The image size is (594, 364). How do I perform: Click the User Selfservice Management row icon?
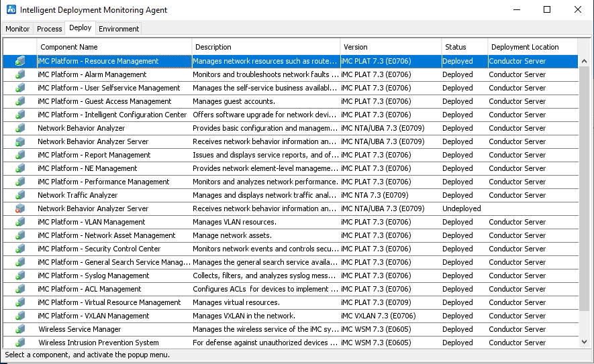(x=20, y=88)
